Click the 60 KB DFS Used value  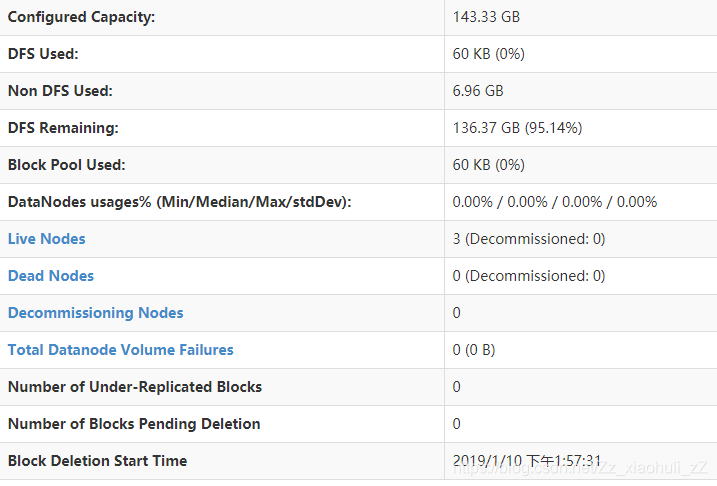[x=488, y=54]
